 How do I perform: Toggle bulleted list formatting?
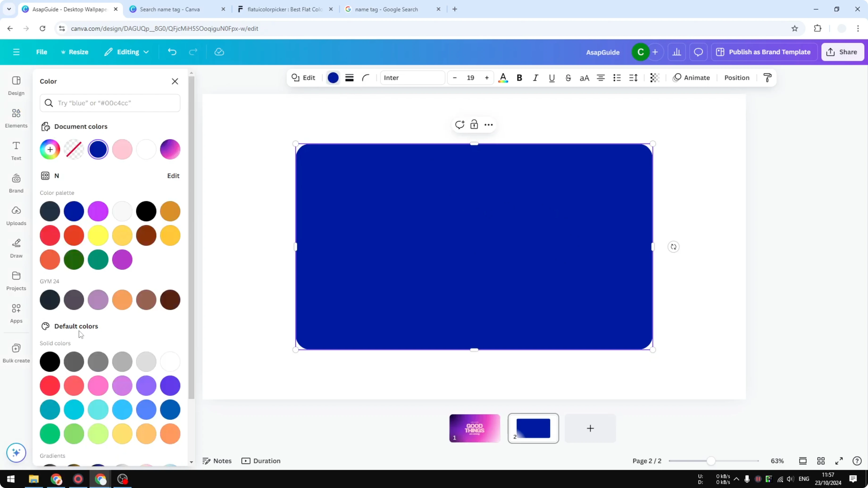point(617,78)
